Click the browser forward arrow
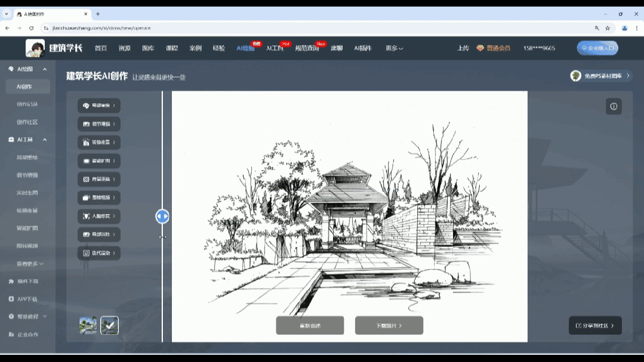Image resolution: width=644 pixels, height=362 pixels. pos(19,28)
